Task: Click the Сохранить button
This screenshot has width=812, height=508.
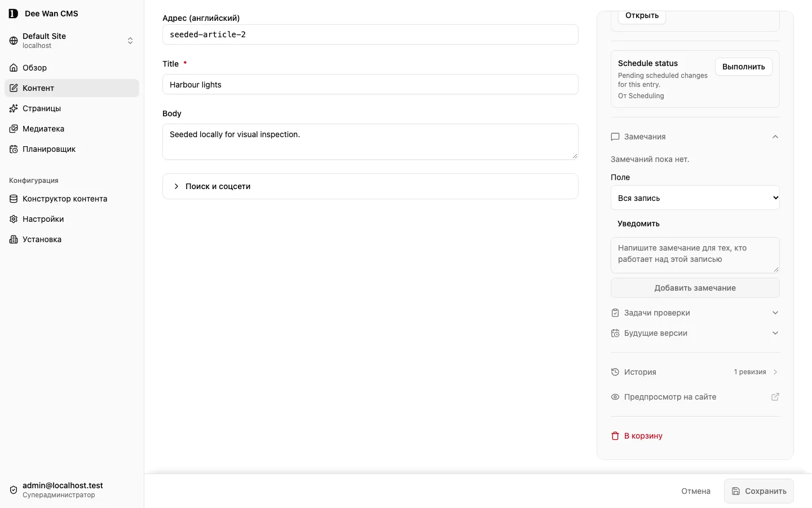Action: point(759,491)
